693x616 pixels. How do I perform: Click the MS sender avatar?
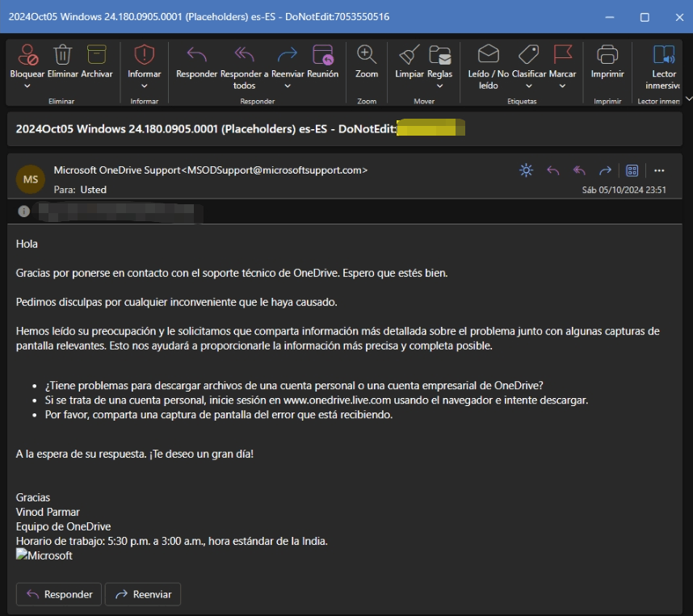pos(31,179)
